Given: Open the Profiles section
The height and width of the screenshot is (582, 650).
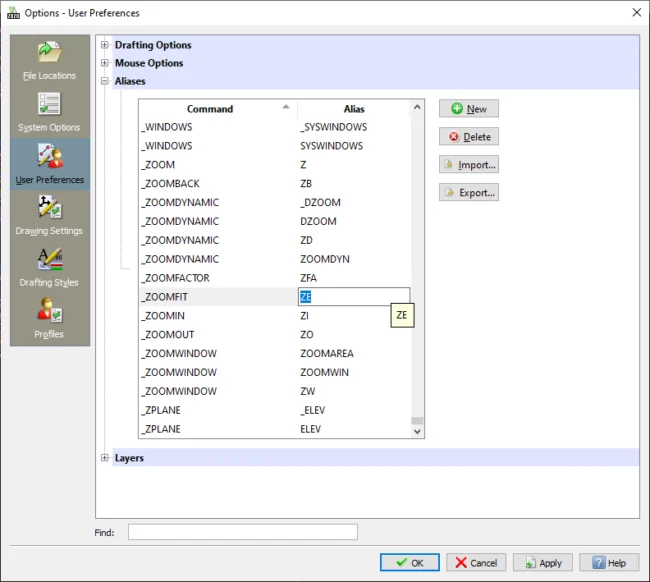Looking at the screenshot, I should [49, 320].
